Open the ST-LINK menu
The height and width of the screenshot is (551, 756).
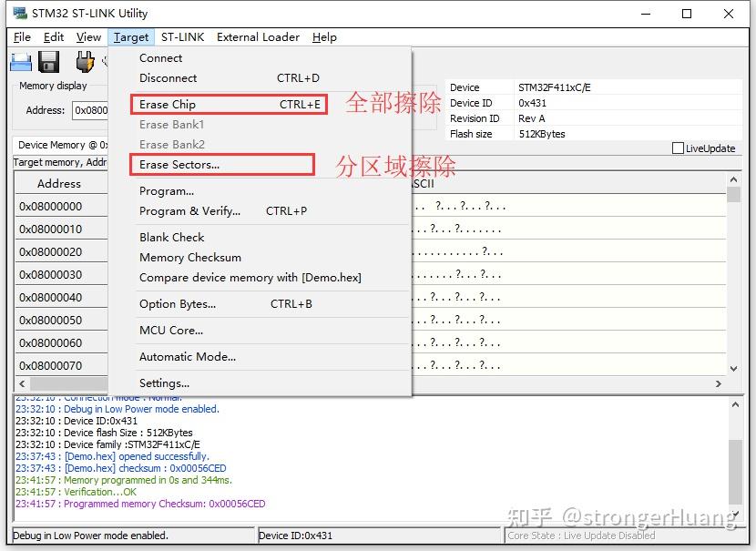click(x=183, y=37)
